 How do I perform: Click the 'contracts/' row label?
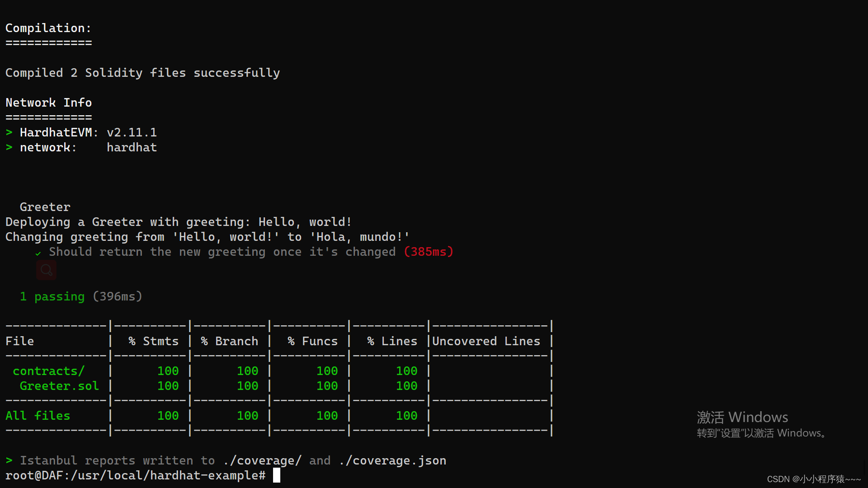[49, 371]
